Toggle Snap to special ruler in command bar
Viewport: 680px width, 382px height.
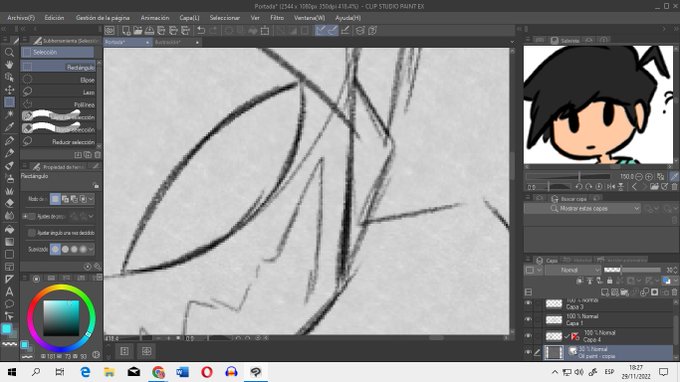(333, 30)
